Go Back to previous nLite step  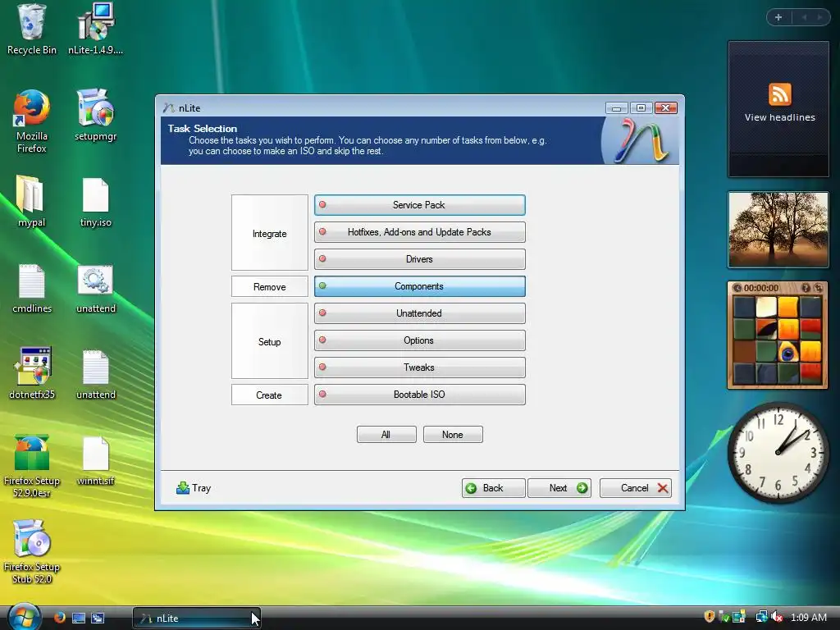[493, 488]
